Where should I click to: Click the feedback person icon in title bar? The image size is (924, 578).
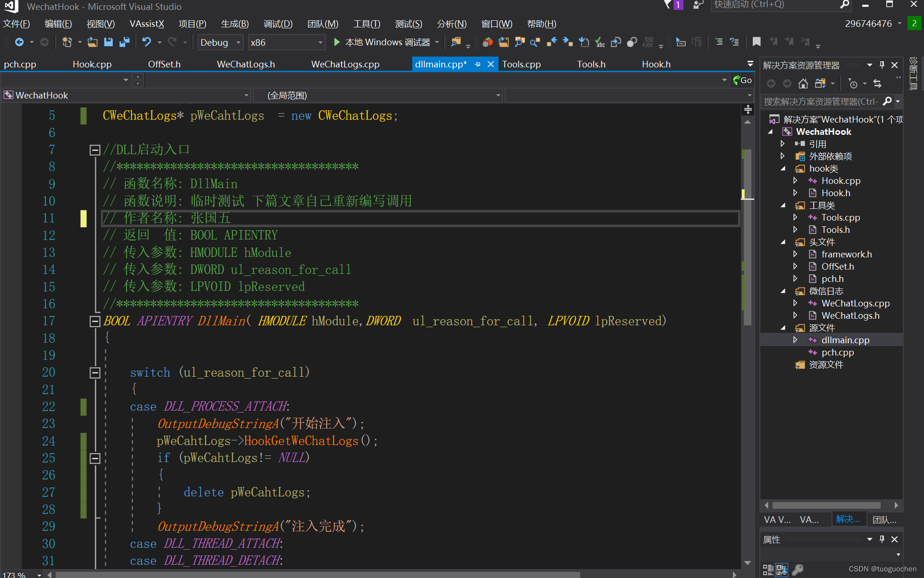point(698,5)
